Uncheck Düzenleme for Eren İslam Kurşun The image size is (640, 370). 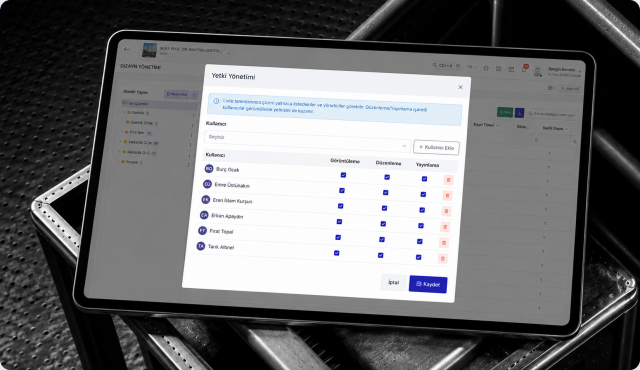point(384,208)
